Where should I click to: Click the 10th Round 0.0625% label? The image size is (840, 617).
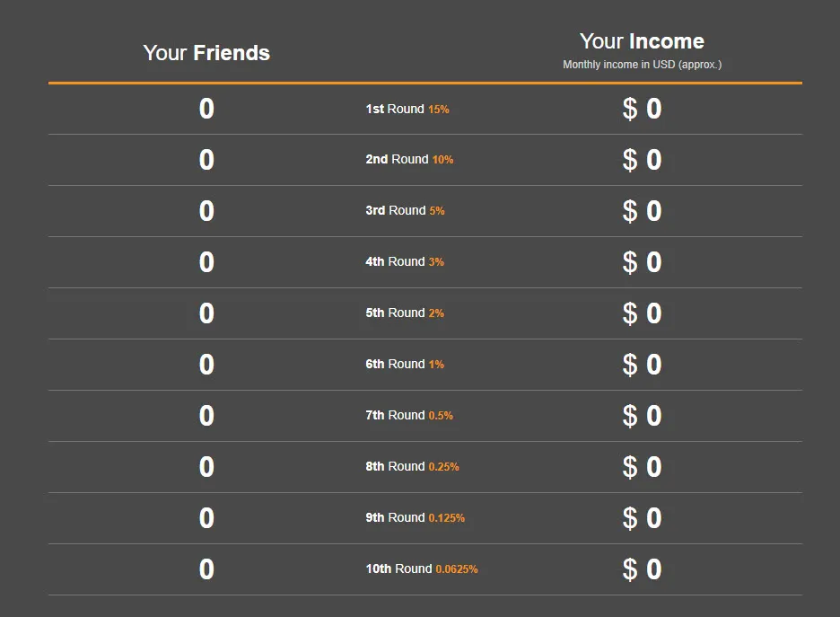(422, 569)
